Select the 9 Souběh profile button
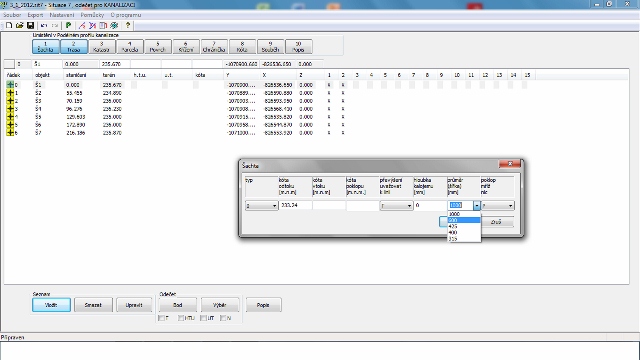The image size is (640, 360). tap(271, 47)
